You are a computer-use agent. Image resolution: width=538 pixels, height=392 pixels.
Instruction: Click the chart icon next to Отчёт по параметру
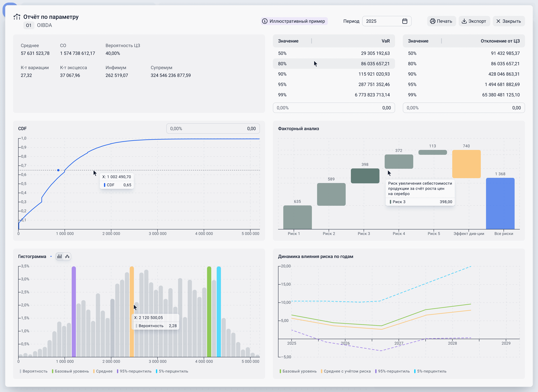coord(17,17)
